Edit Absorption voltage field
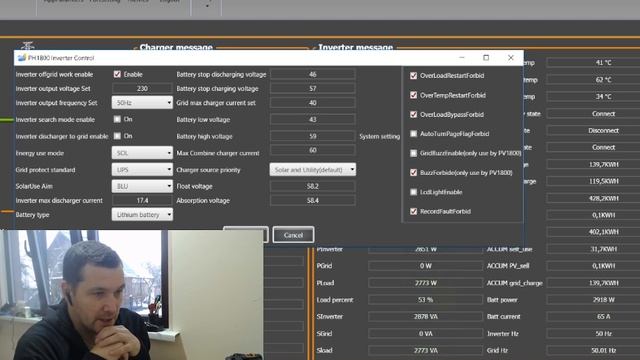The width and height of the screenshot is (640, 360). point(313,200)
